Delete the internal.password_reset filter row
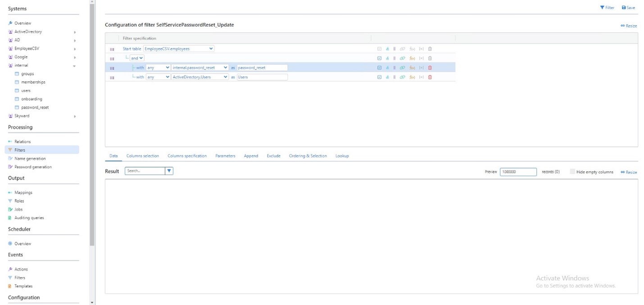This screenshot has height=305, width=644. click(x=430, y=68)
